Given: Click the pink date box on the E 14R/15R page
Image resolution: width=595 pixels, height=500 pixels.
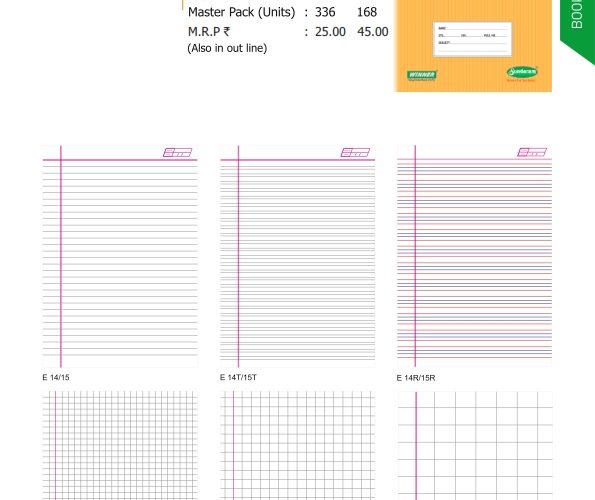Looking at the screenshot, I should (532, 152).
